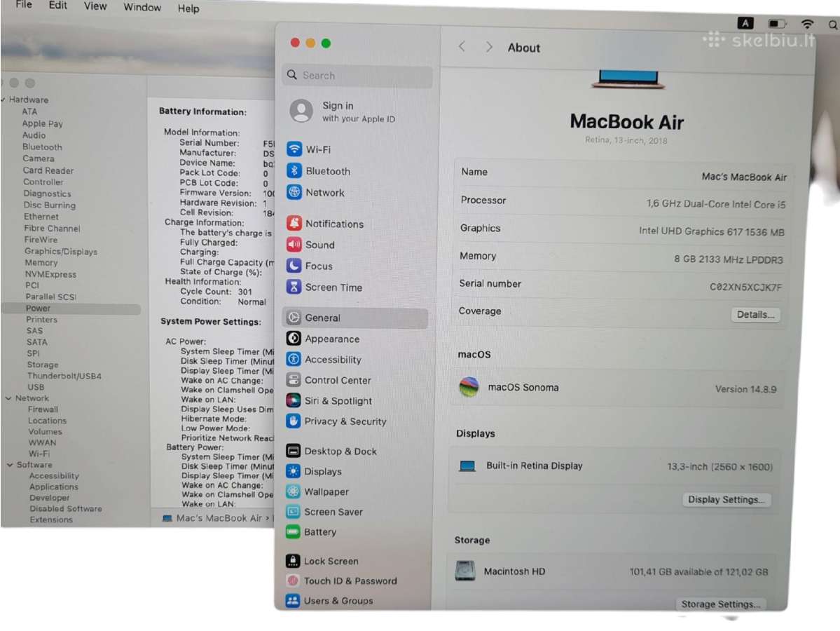Viewport: 840px width, 631px height.
Task: Select General gear icon in sidebar
Action: 294,318
